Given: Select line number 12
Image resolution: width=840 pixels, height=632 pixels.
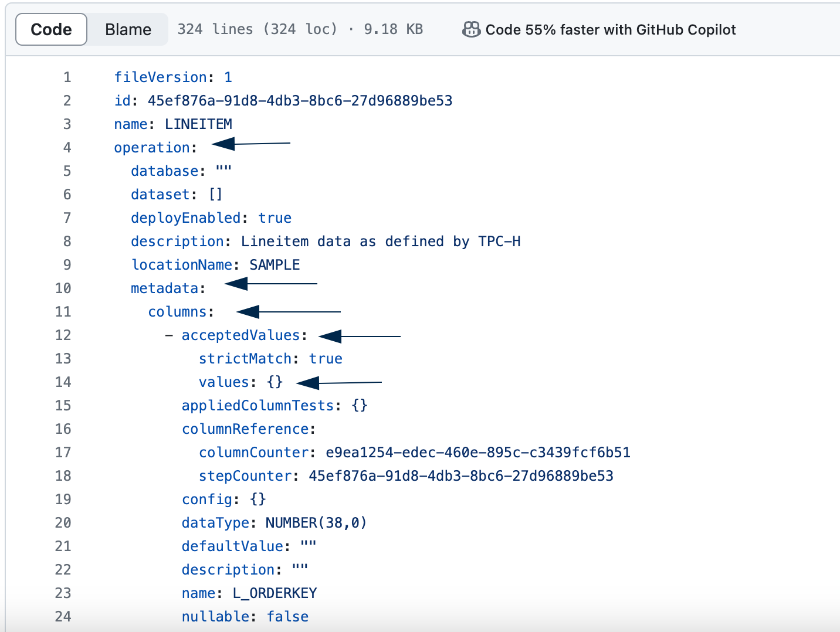Looking at the screenshot, I should (63, 335).
